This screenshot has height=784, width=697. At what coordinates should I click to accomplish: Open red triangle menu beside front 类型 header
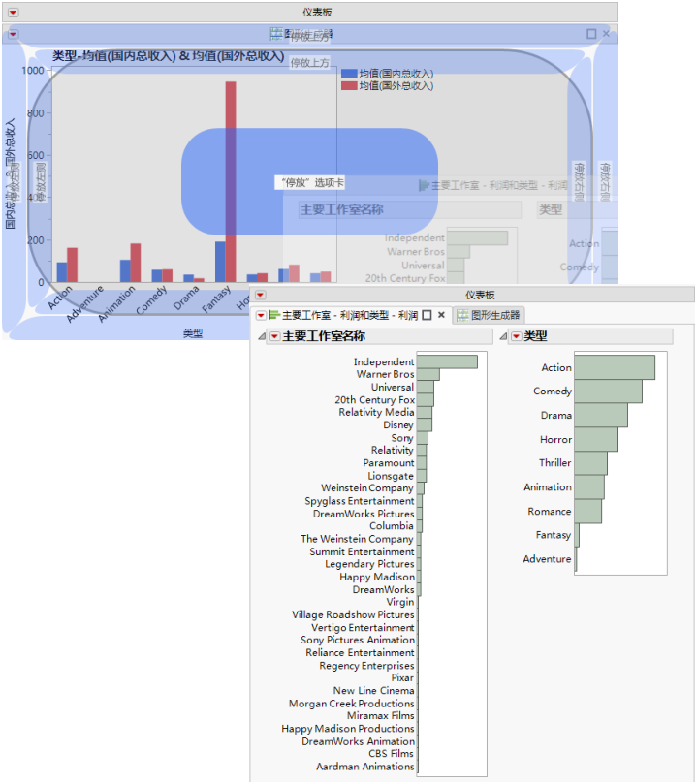(516, 336)
